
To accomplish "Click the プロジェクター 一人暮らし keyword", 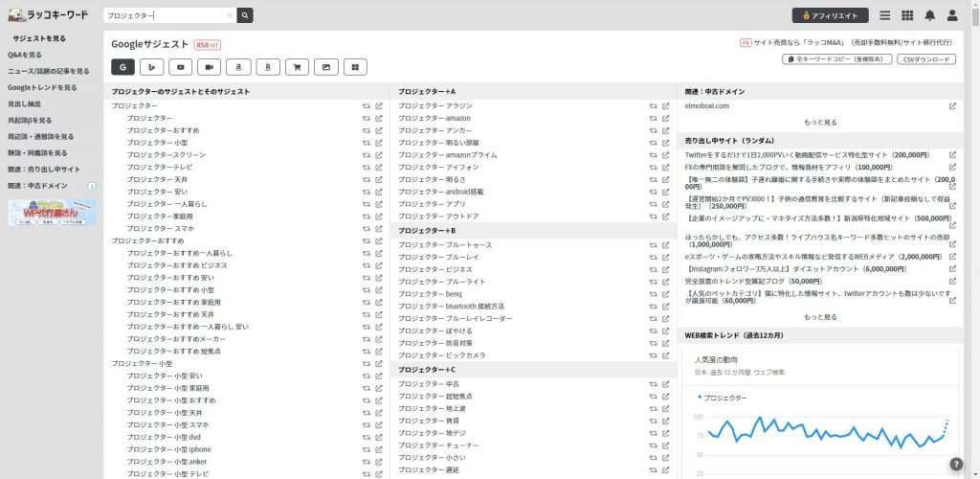I will coord(167,204).
